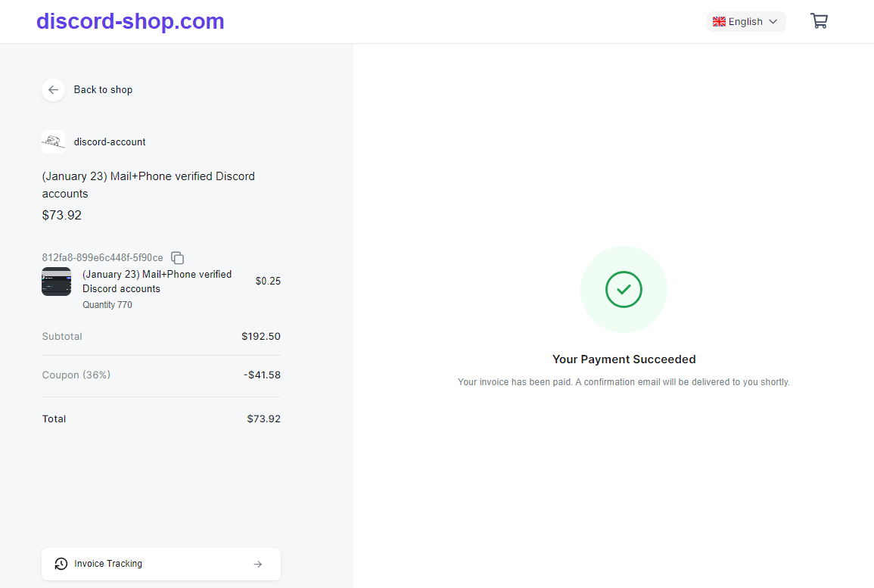874x588 pixels.
Task: Click the $192.50 subtotal value
Action: (261, 337)
